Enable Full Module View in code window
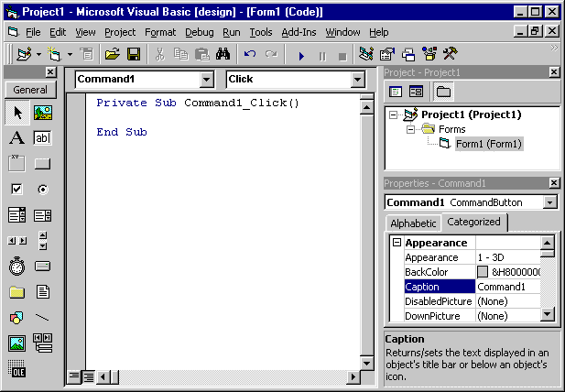The height and width of the screenshot is (392, 565). click(89, 376)
